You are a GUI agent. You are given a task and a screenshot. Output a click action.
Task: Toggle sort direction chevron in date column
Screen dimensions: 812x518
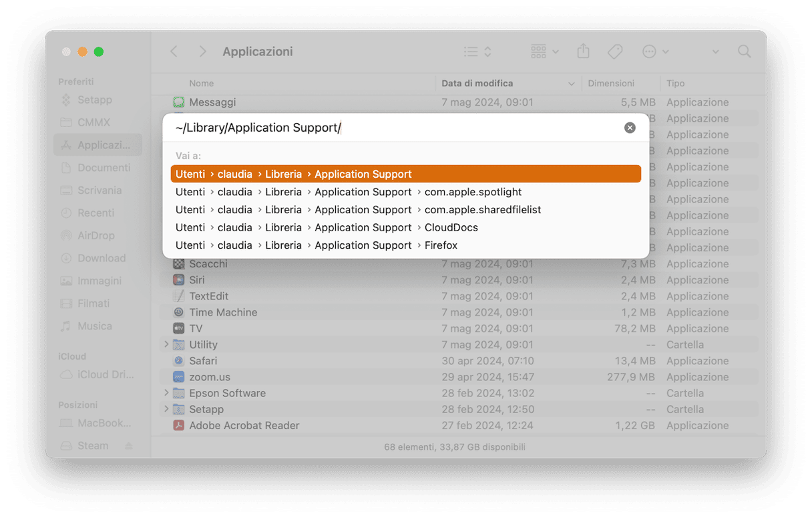[x=571, y=84]
